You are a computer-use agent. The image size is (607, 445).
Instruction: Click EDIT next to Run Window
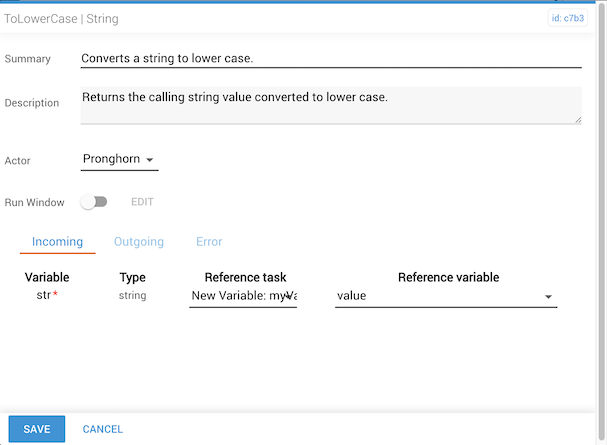[x=142, y=202]
